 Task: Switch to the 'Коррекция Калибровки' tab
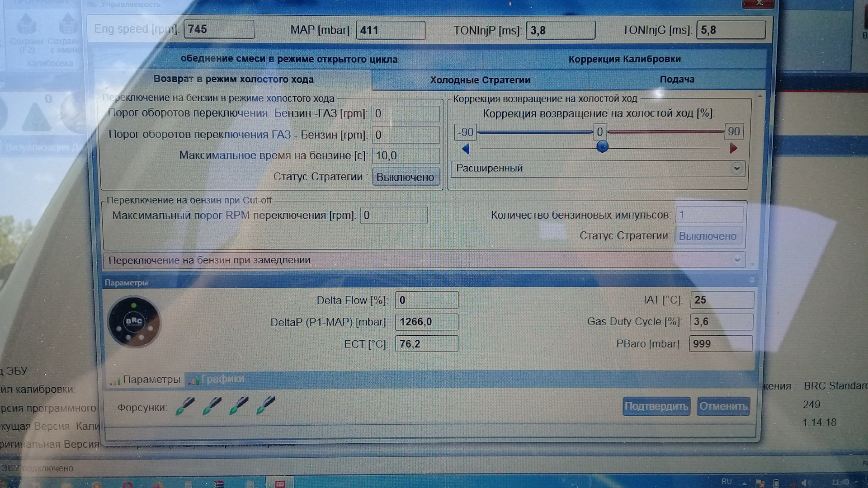624,59
